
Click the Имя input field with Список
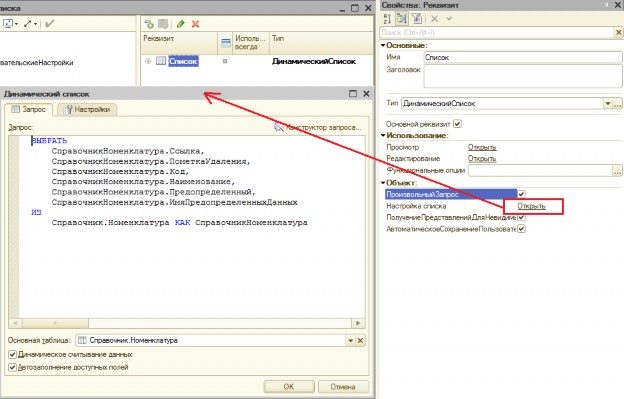point(523,57)
